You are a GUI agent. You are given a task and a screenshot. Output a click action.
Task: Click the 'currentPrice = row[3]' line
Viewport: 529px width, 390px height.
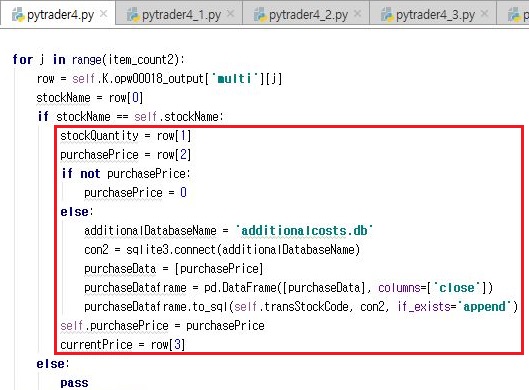[x=122, y=345]
